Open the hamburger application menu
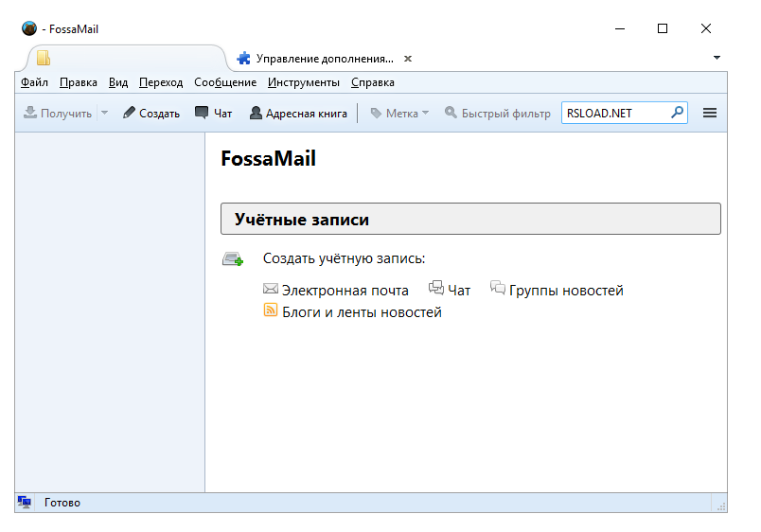 [x=710, y=114]
